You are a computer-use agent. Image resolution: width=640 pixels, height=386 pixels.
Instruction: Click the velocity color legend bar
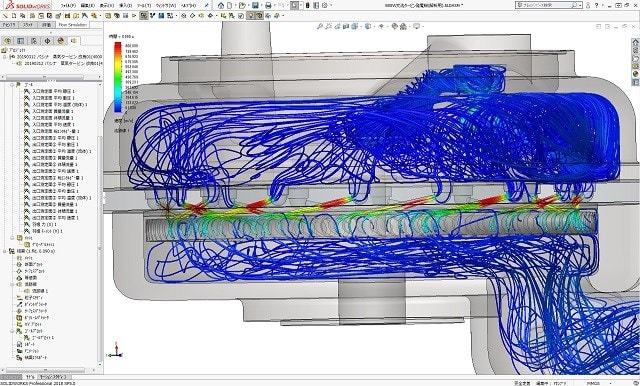(x=118, y=77)
